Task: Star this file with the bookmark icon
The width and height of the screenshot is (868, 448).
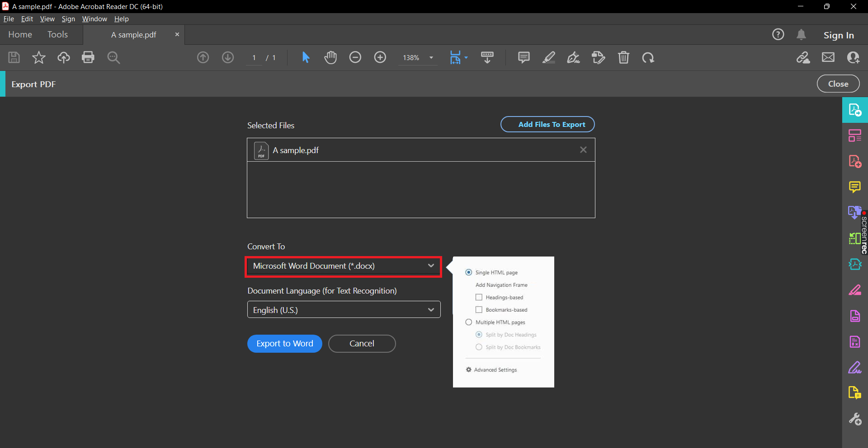Action: click(x=39, y=57)
